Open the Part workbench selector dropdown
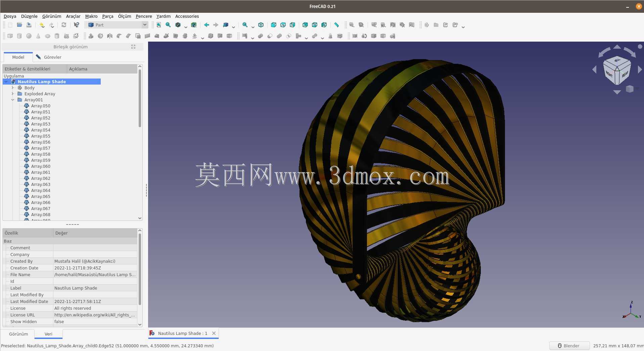This screenshot has width=644, height=351. [118, 25]
